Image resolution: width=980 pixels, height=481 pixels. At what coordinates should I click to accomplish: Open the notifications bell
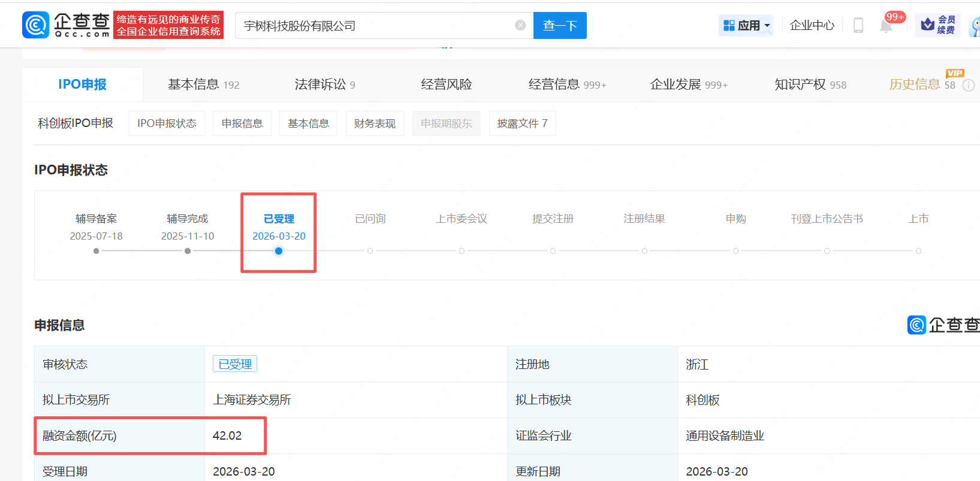coord(886,26)
